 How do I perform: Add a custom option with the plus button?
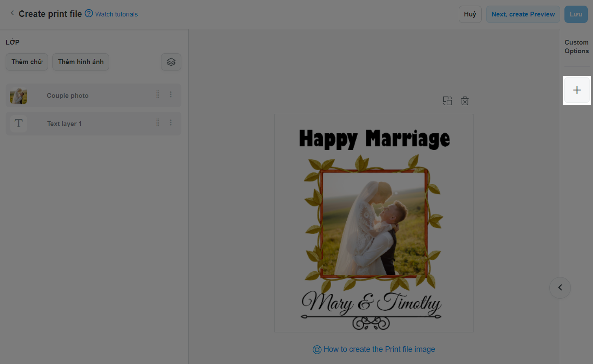[577, 90]
